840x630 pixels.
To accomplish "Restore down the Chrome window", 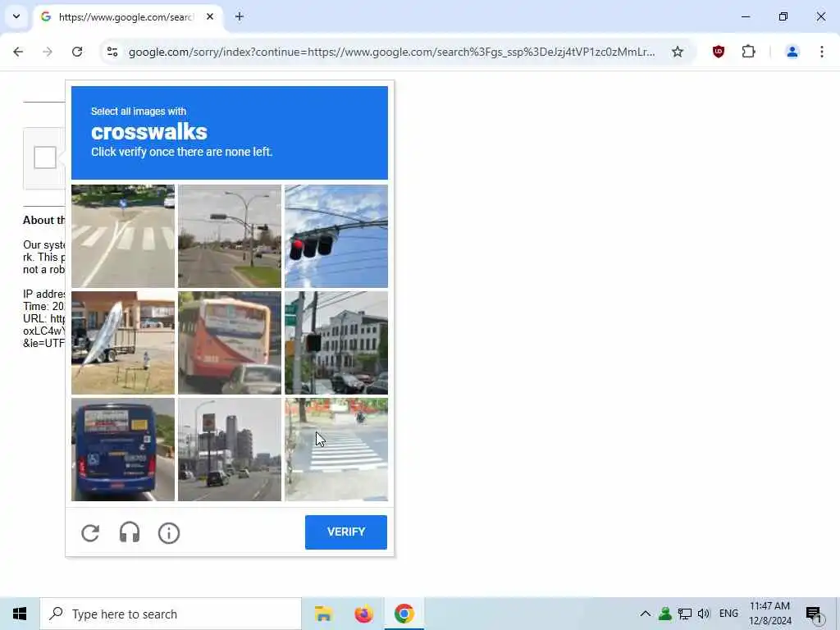I will point(783,16).
